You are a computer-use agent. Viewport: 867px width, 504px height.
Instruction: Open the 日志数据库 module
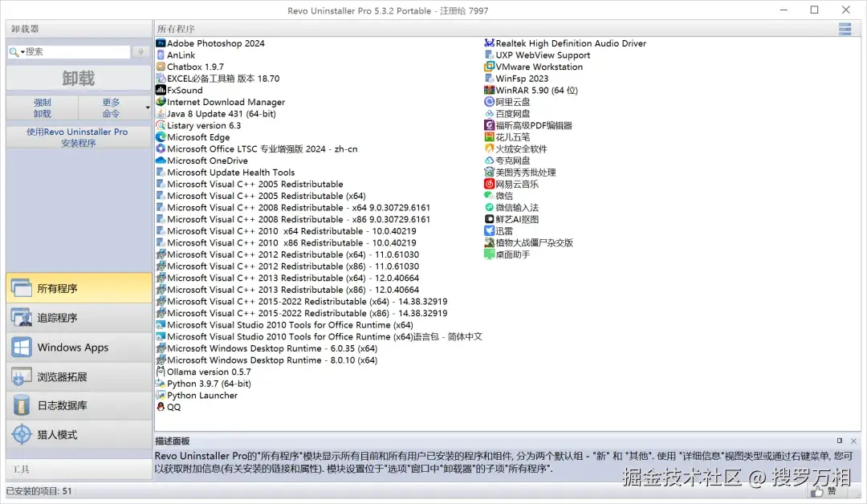(79, 405)
